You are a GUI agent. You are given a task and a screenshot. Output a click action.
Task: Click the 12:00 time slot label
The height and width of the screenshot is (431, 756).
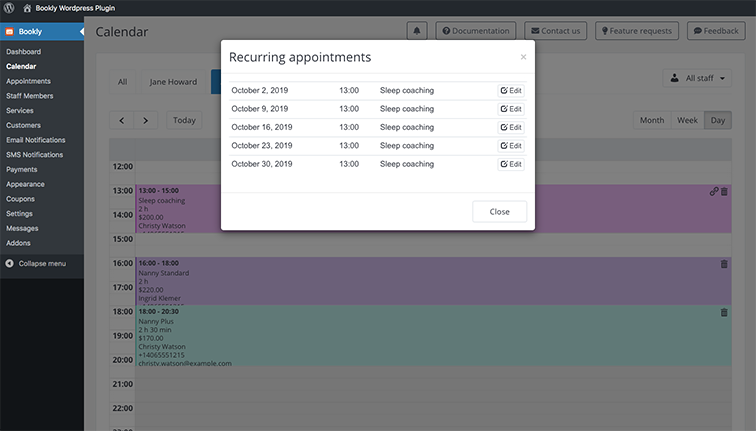[x=122, y=167]
